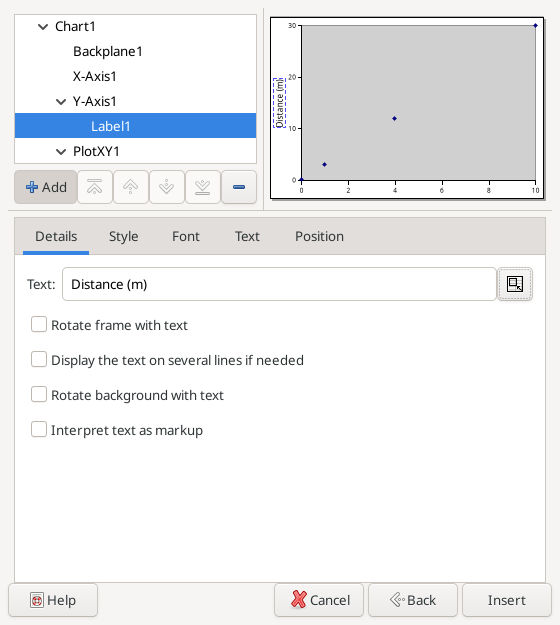Select Y-Axis1 row in the tree
The image size is (560, 625).
point(136,101)
